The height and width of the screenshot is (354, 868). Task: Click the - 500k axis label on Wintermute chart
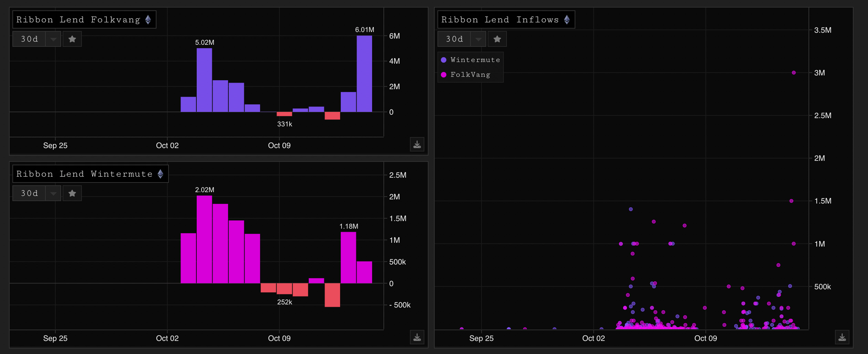tap(400, 305)
